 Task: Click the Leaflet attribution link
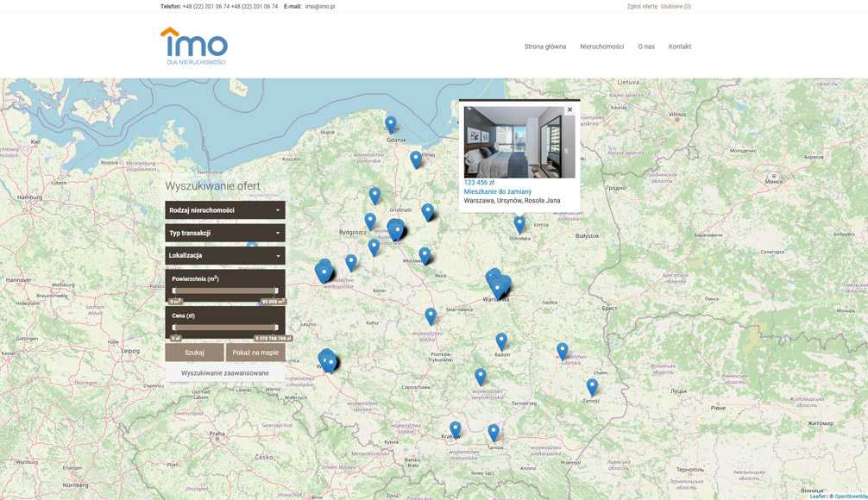[x=818, y=497]
